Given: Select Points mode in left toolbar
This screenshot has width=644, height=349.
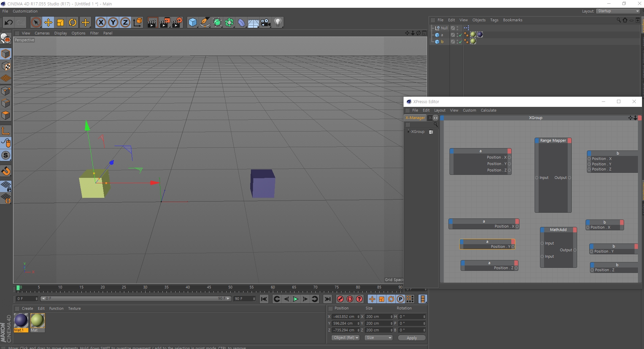Looking at the screenshot, I should click(x=6, y=91).
